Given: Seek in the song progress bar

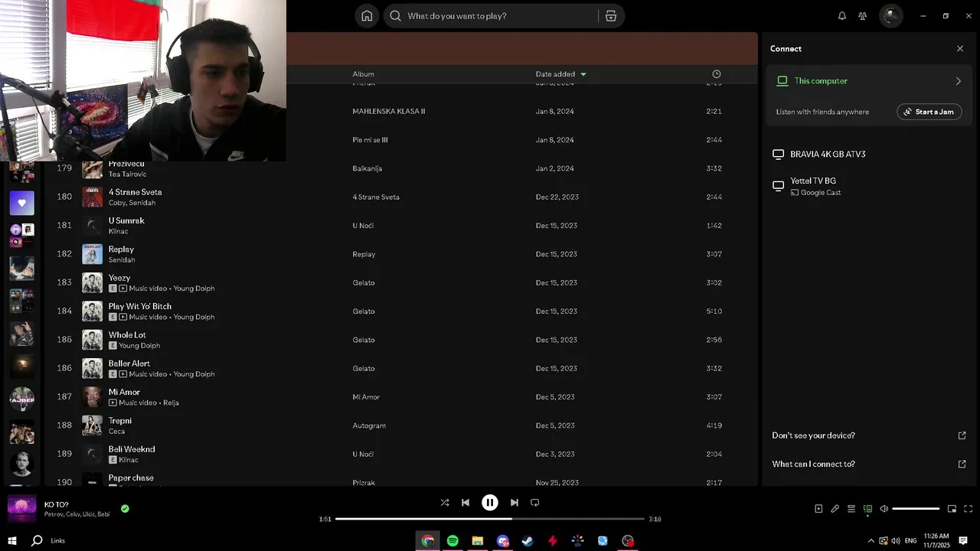Looking at the screenshot, I should coord(490,519).
